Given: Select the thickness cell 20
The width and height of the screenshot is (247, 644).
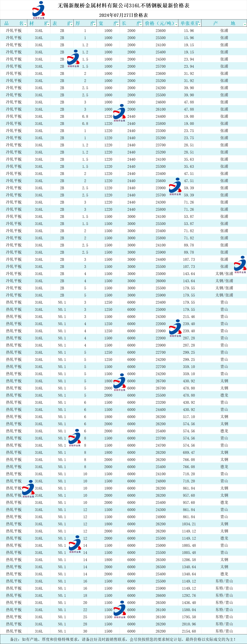Looking at the screenshot, I should click(x=85, y=603).
